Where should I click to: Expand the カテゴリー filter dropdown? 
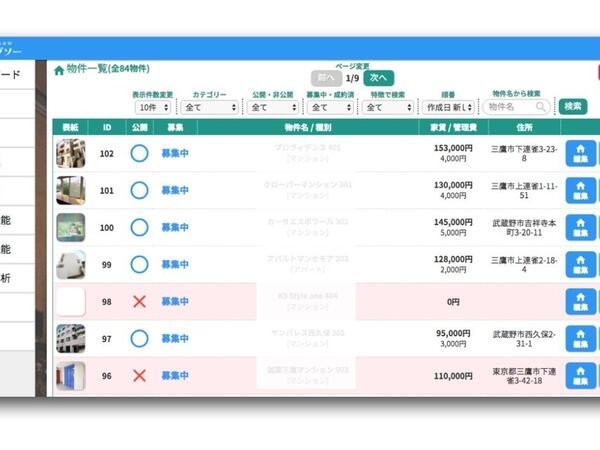point(210,106)
